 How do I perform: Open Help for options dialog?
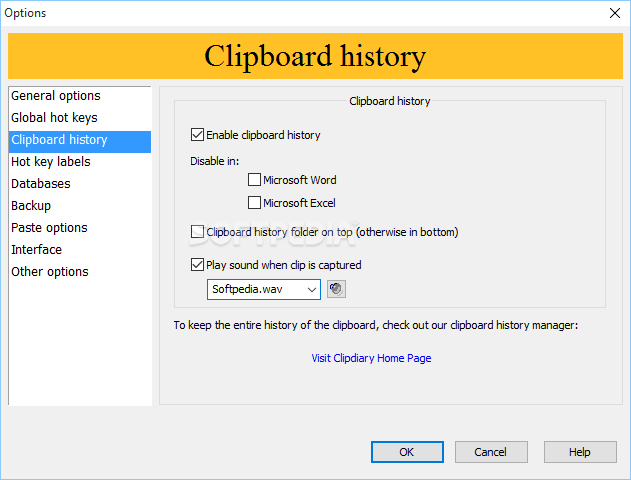point(580,452)
